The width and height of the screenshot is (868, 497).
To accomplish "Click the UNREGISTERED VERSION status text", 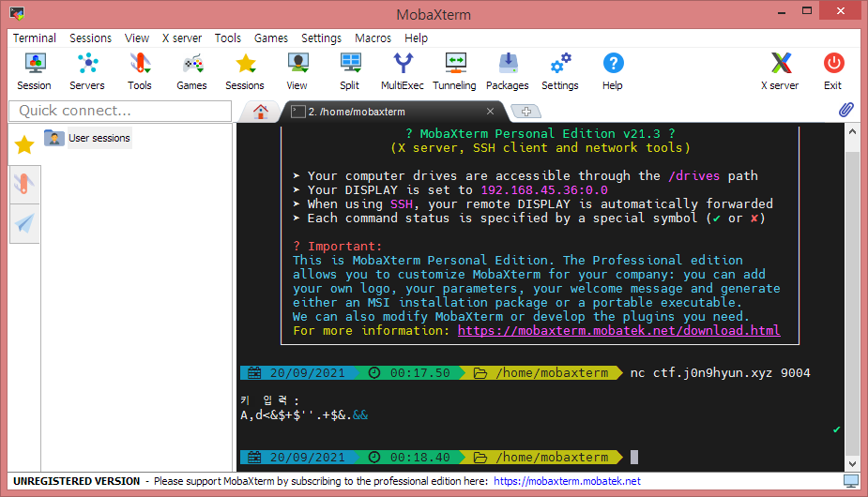I will [76, 481].
